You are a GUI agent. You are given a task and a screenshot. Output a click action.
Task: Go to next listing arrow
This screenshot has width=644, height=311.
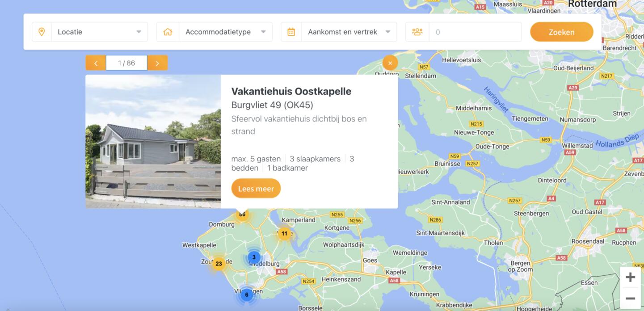point(157,63)
